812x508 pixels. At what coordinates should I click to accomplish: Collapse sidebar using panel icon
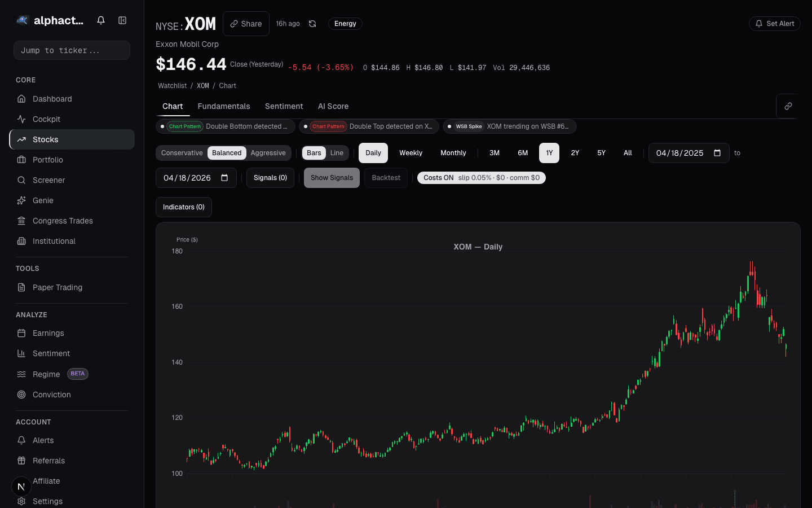tap(122, 20)
